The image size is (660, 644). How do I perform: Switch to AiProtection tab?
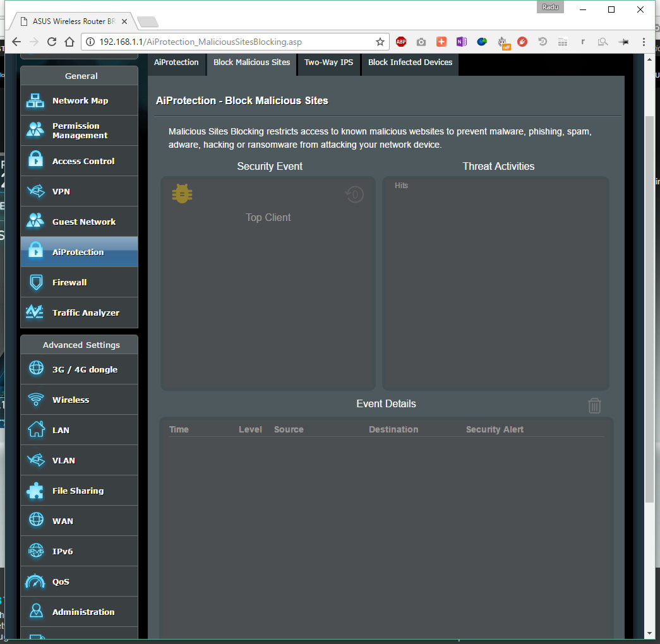coord(176,63)
